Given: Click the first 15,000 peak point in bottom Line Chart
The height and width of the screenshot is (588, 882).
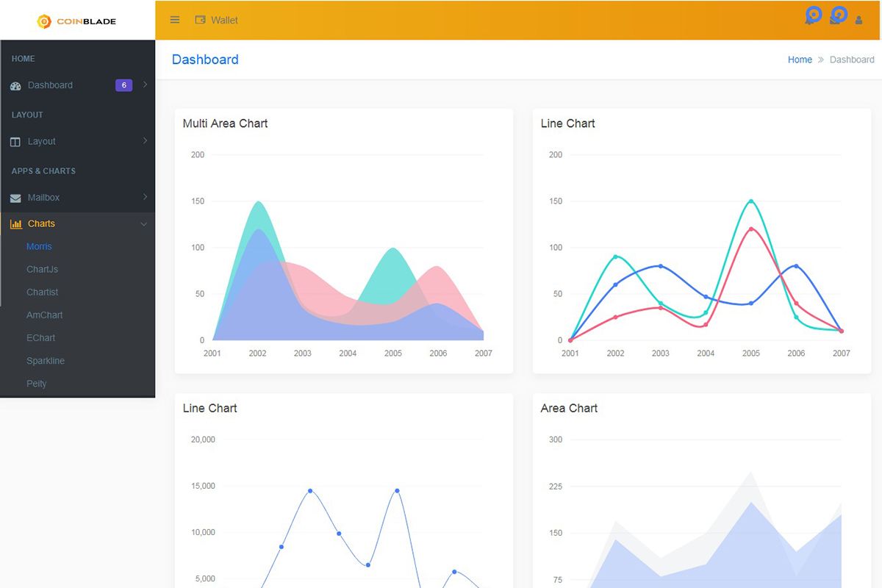Looking at the screenshot, I should [x=310, y=490].
